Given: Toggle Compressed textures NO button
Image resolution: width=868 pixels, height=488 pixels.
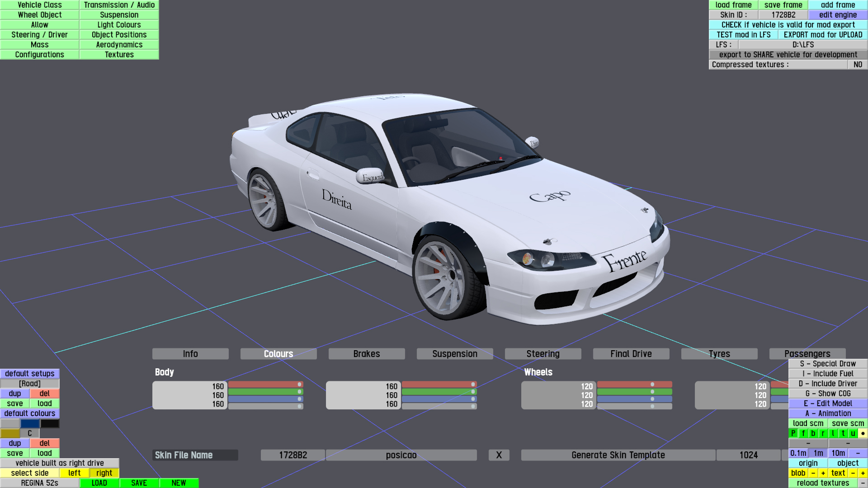Looking at the screenshot, I should click(858, 65).
